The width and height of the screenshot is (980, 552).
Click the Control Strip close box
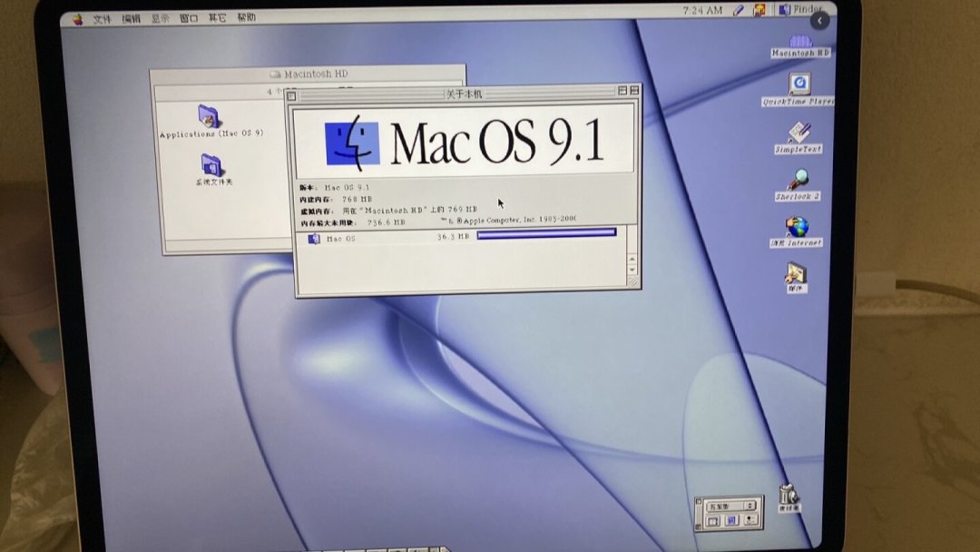(x=698, y=502)
